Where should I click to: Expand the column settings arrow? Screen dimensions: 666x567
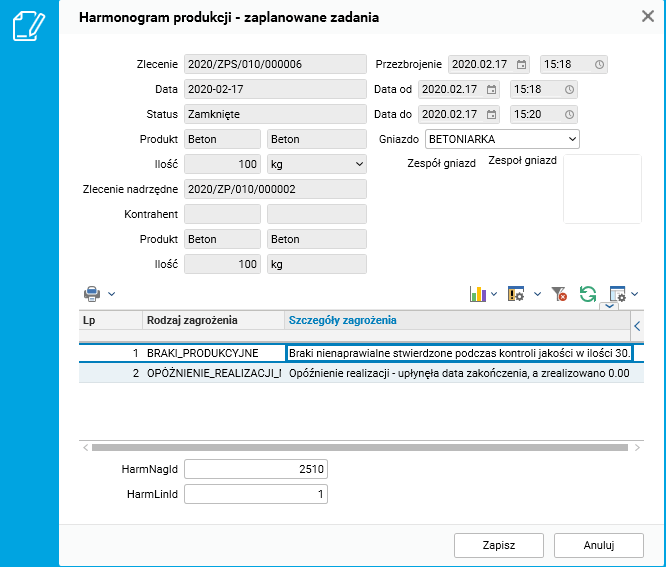pos(635,294)
